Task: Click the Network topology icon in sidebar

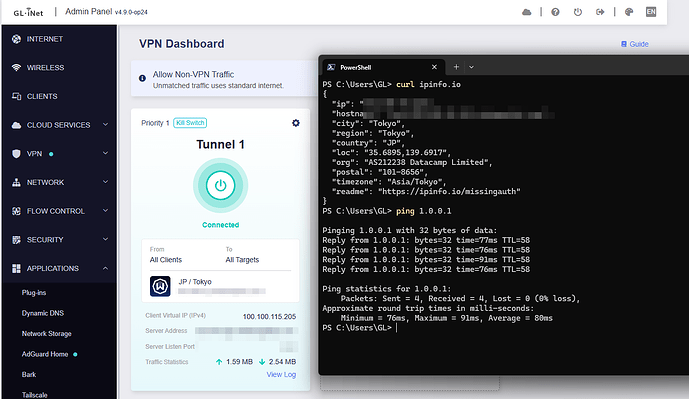Action: (16, 182)
